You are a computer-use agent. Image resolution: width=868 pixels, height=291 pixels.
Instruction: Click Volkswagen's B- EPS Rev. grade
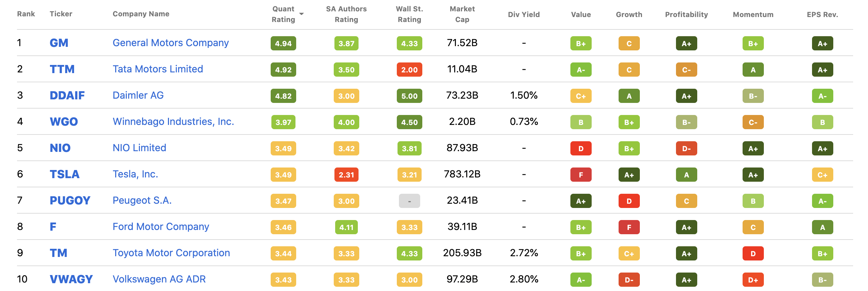822,280
